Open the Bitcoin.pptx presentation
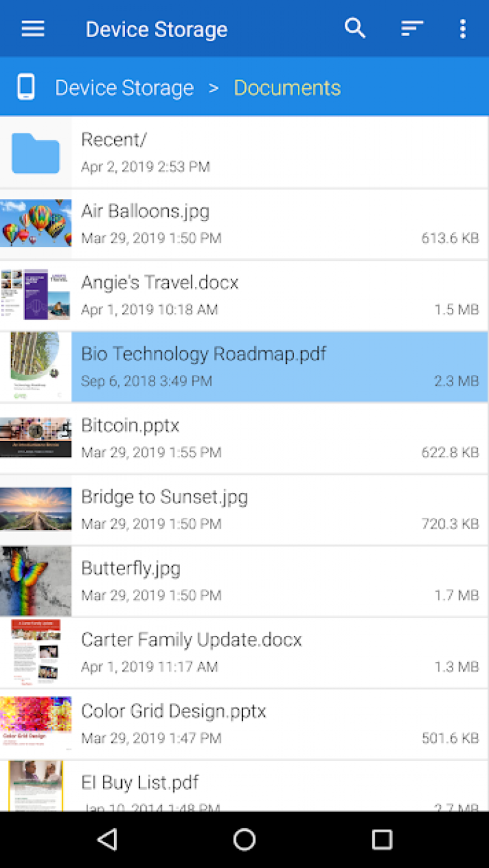Screen dimensions: 489x868 130,425
